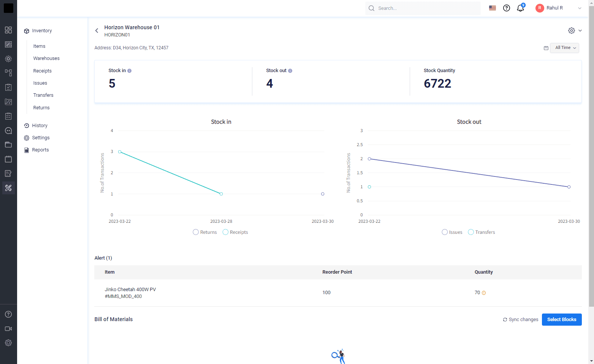Click the warehouse settings gear icon
The width and height of the screenshot is (594, 364).
pyautogui.click(x=572, y=31)
